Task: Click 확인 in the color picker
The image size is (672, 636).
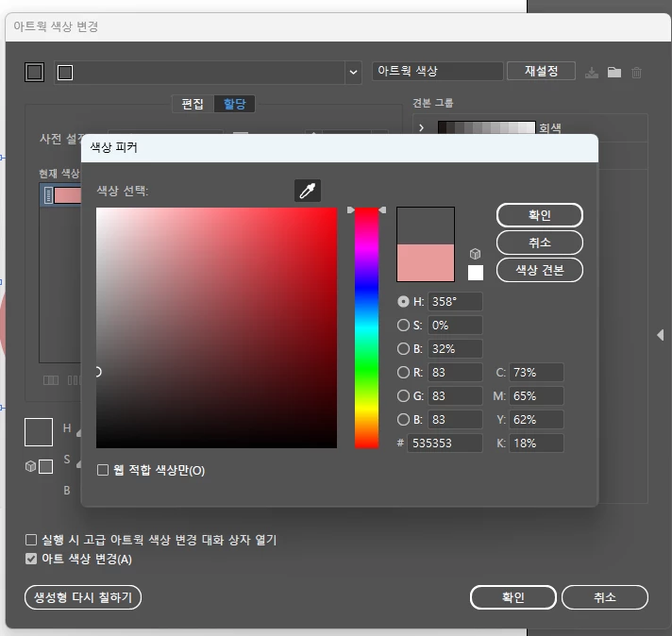Action: tap(540, 215)
